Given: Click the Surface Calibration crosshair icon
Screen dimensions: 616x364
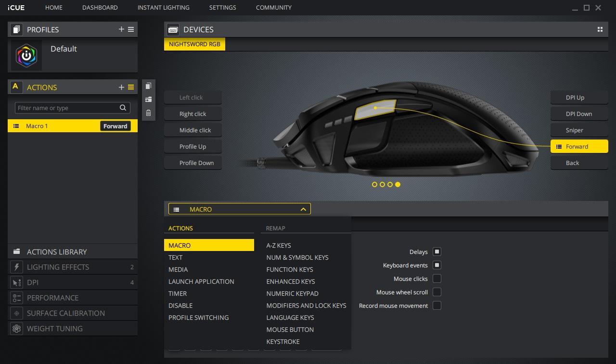Looking at the screenshot, I should pos(17,313).
